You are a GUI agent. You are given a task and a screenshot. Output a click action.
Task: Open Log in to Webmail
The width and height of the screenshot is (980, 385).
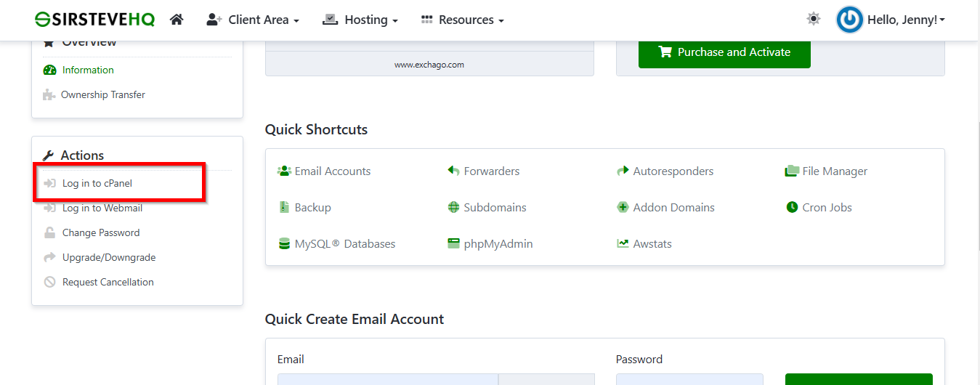[102, 208]
